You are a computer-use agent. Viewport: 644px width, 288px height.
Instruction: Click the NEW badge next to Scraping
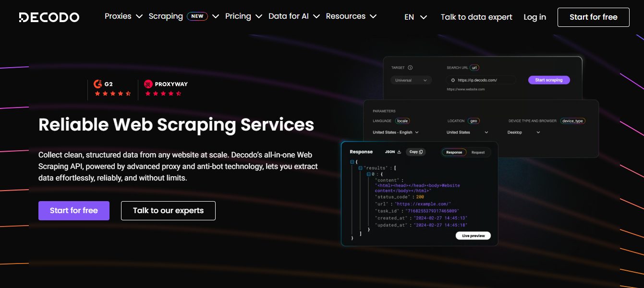[197, 16]
